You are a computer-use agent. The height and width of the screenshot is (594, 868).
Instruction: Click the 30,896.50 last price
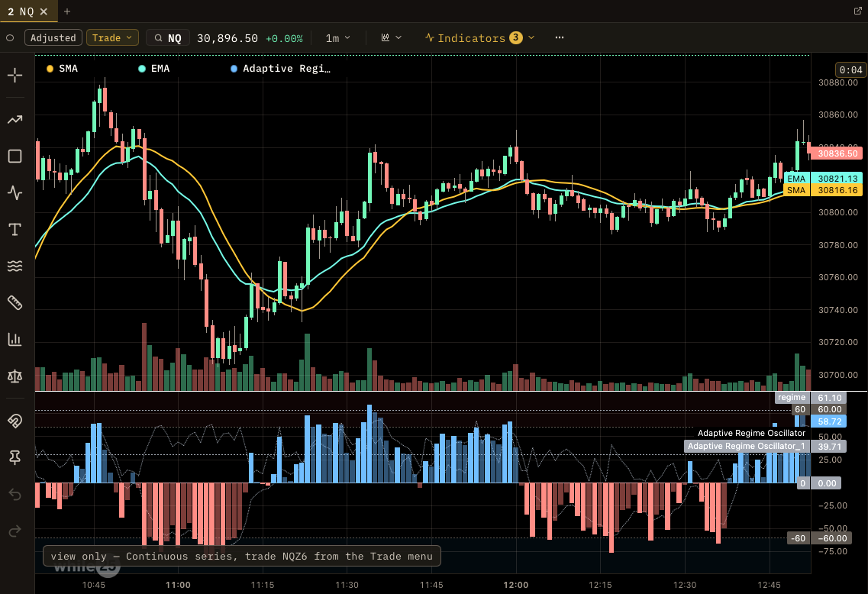click(x=227, y=38)
